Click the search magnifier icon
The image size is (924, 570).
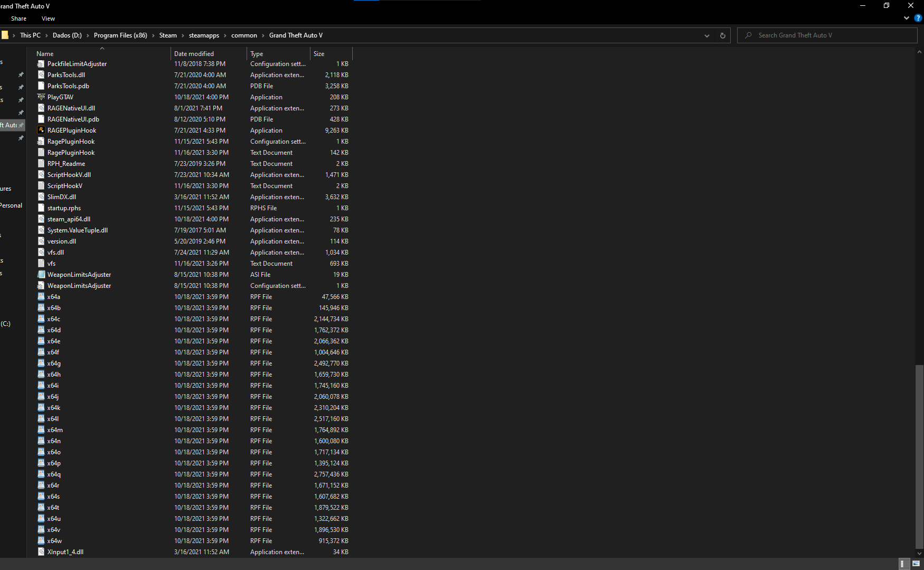[x=748, y=35]
